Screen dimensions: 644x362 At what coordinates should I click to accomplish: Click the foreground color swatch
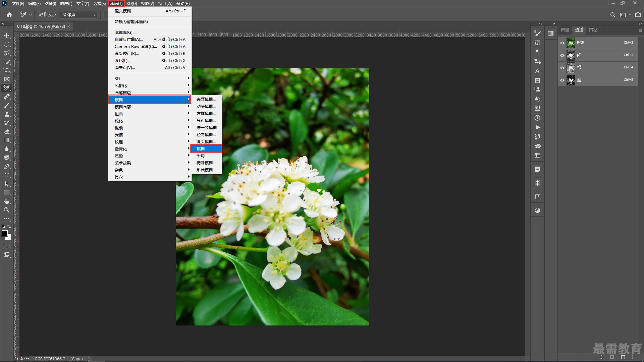(x=4, y=233)
